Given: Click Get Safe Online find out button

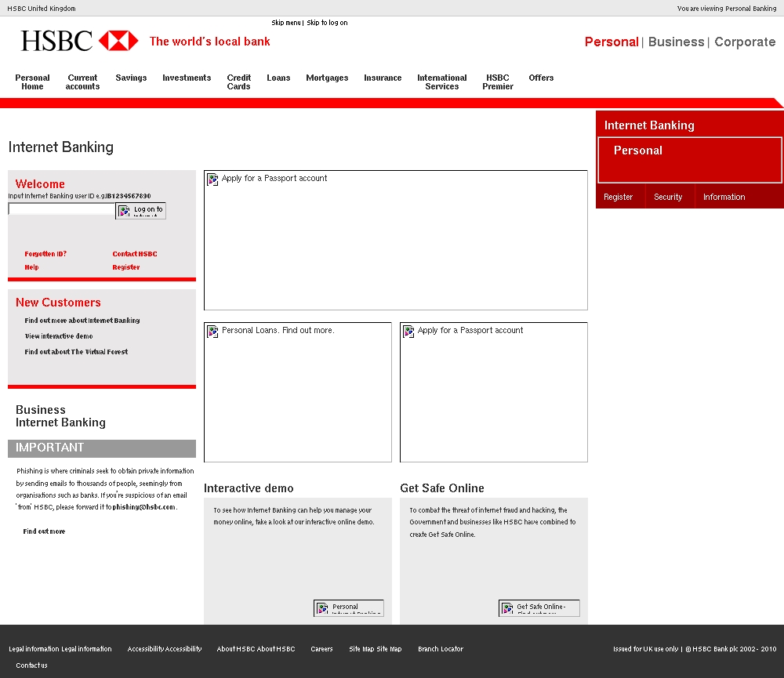Looking at the screenshot, I should coord(539,608).
